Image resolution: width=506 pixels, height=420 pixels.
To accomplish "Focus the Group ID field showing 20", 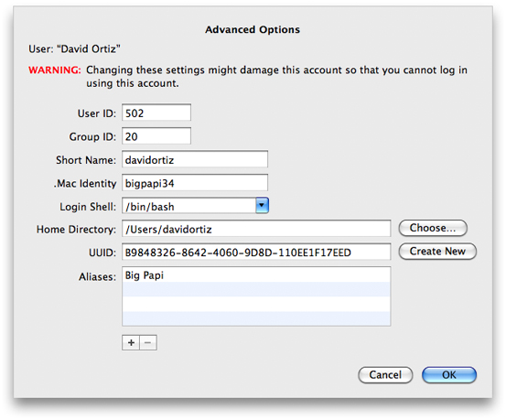I will [156, 136].
